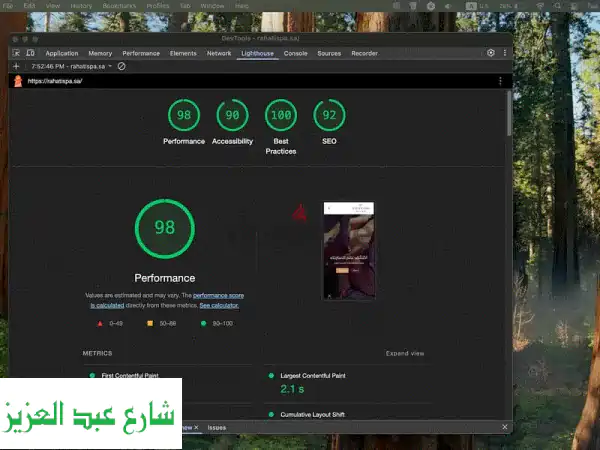Open the final page screenshot thumbnail

[349, 251]
